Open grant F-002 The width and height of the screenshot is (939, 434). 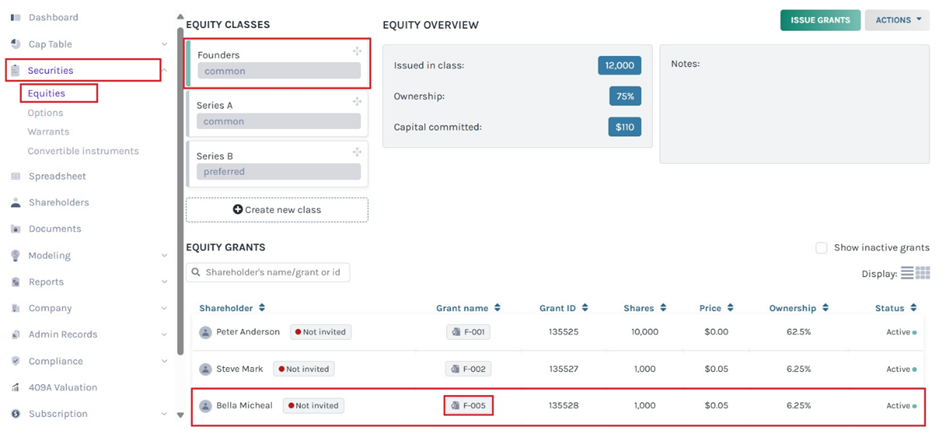coord(468,369)
